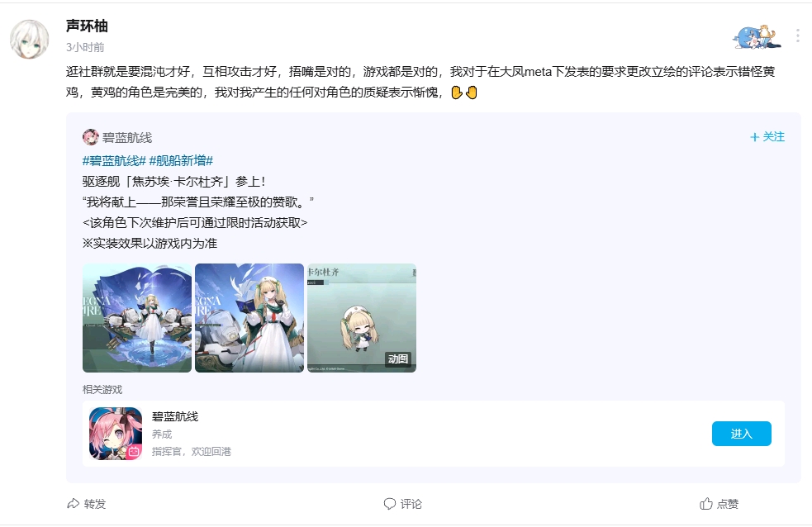View first character artwork thumbnail
The image size is (812, 527).
click(137, 318)
